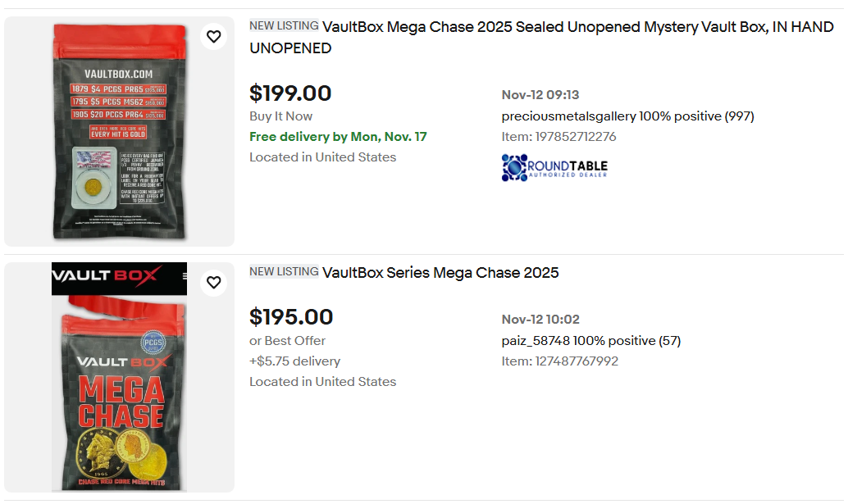Click item number 197852712276
This screenshot has height=504, width=848.
[x=575, y=137]
